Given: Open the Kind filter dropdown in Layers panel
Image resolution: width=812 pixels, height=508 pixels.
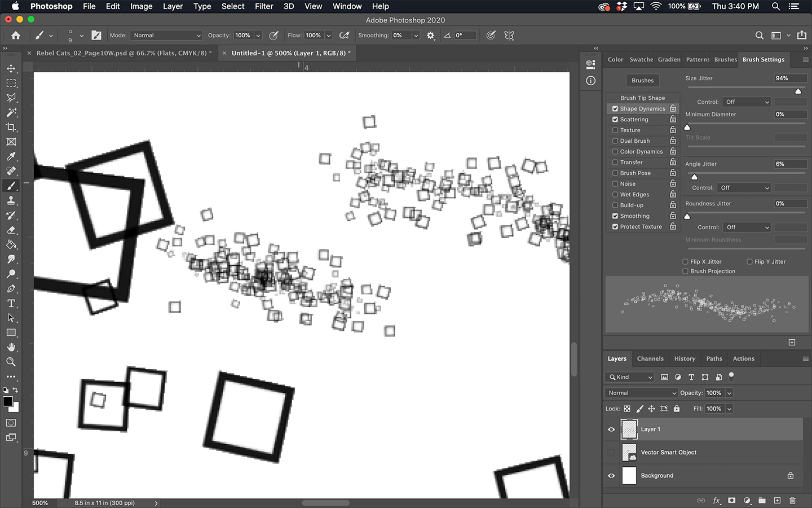Looking at the screenshot, I should pos(629,376).
